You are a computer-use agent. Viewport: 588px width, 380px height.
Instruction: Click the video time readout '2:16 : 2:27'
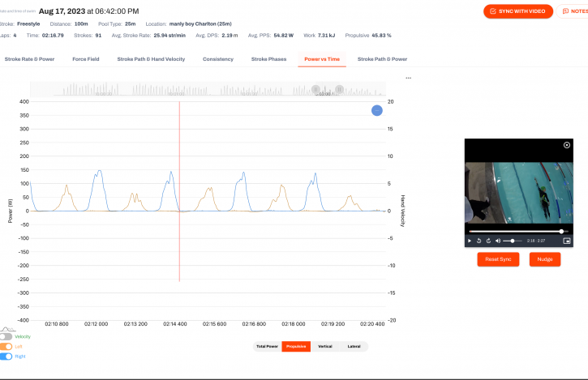(536, 241)
